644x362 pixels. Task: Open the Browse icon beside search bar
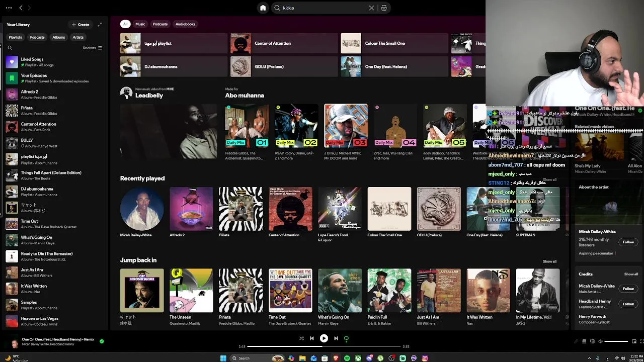(384, 8)
